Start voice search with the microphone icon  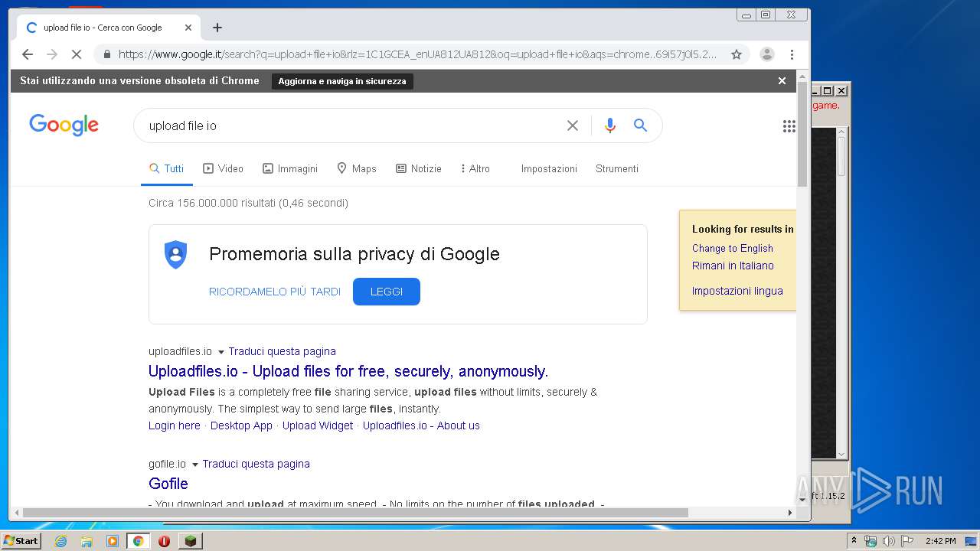click(x=609, y=126)
